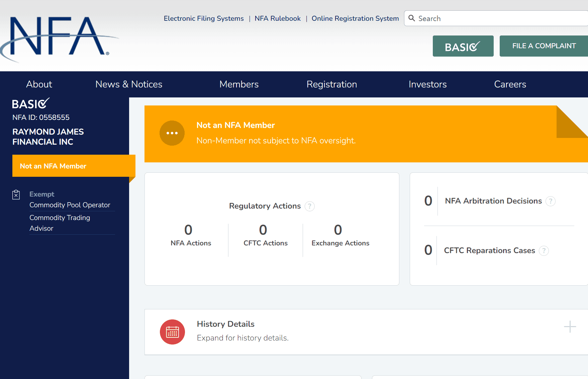Click the orange three-dots status icon
This screenshot has height=379, width=588.
(x=172, y=133)
